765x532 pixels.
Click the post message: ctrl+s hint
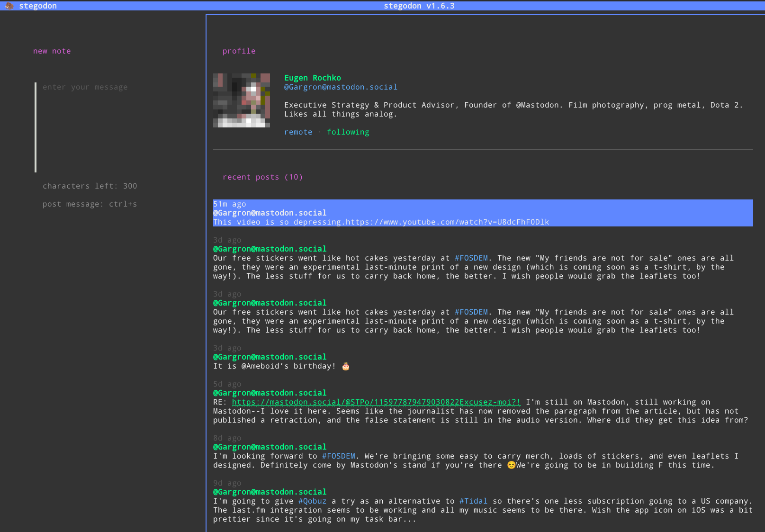[90, 204]
